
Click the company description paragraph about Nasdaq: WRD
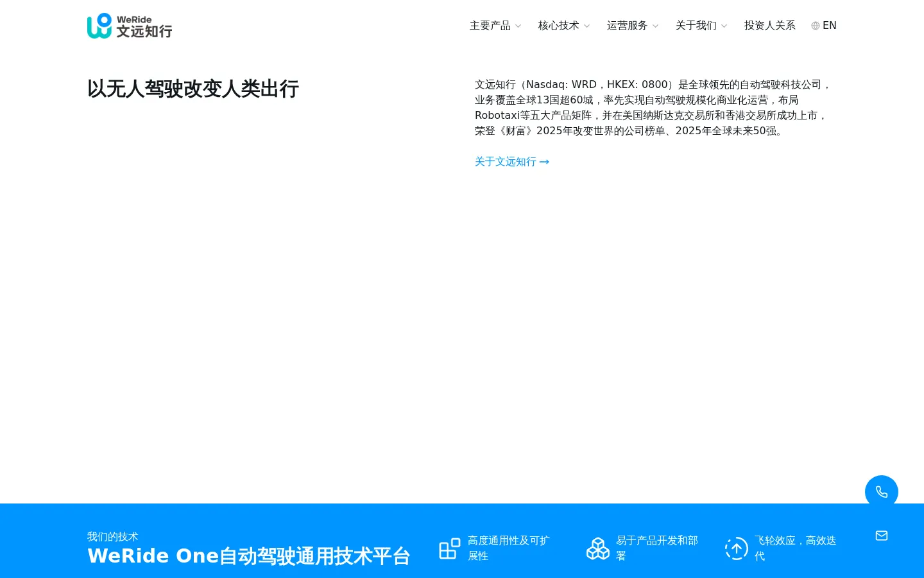coord(653,108)
